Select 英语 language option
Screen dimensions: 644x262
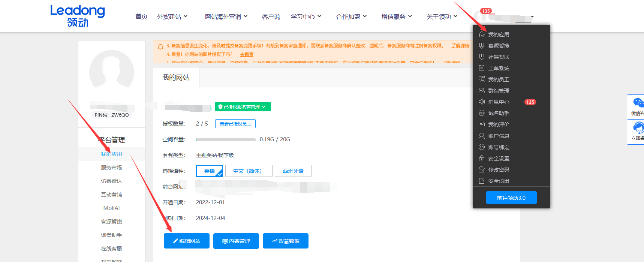tap(210, 171)
